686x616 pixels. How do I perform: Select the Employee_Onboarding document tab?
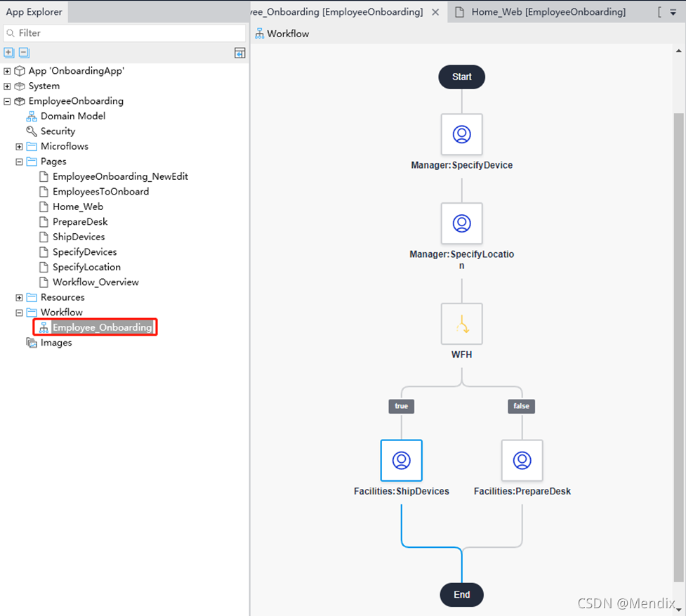click(x=337, y=11)
